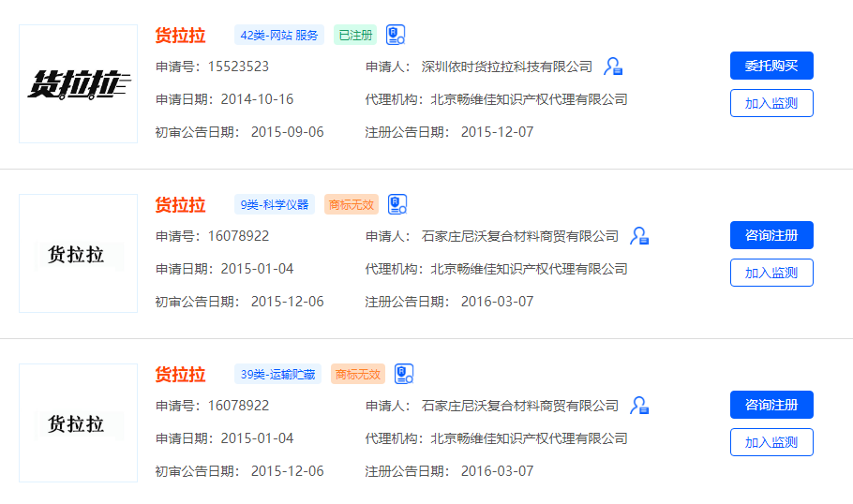The width and height of the screenshot is (853, 504).
Task: Open certificate icon beside 已注册 tag
Action: coord(396,35)
